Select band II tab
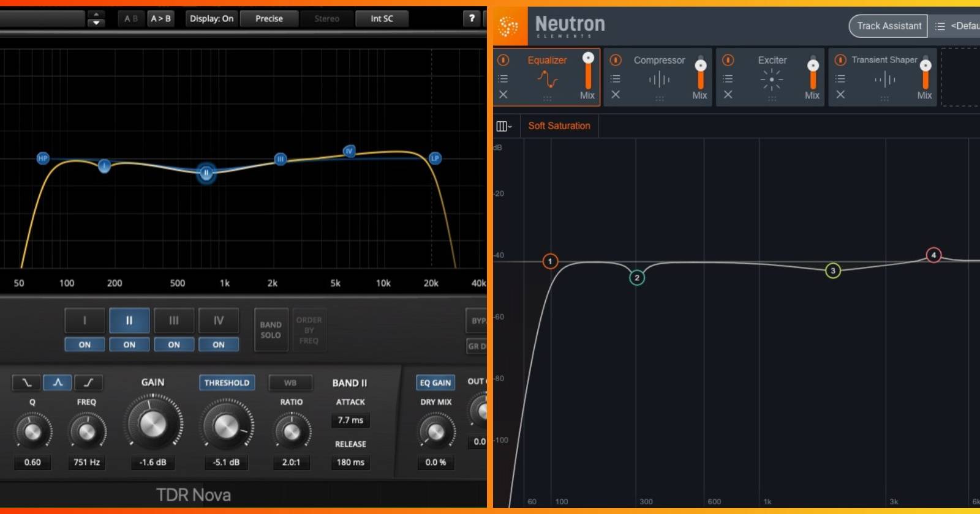 click(x=129, y=320)
